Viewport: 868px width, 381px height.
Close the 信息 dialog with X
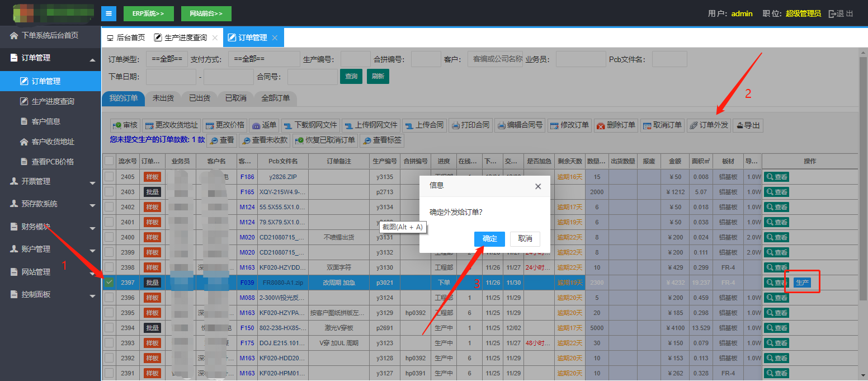(x=538, y=186)
